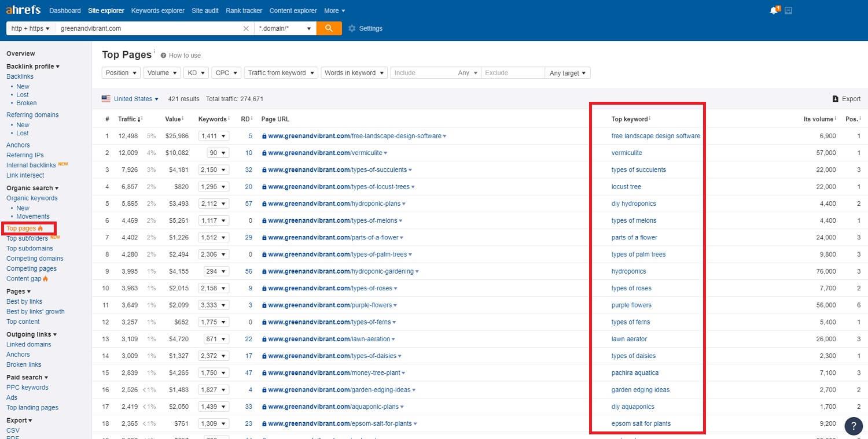Open Rank tracker
868x439 pixels.
pyautogui.click(x=244, y=10)
